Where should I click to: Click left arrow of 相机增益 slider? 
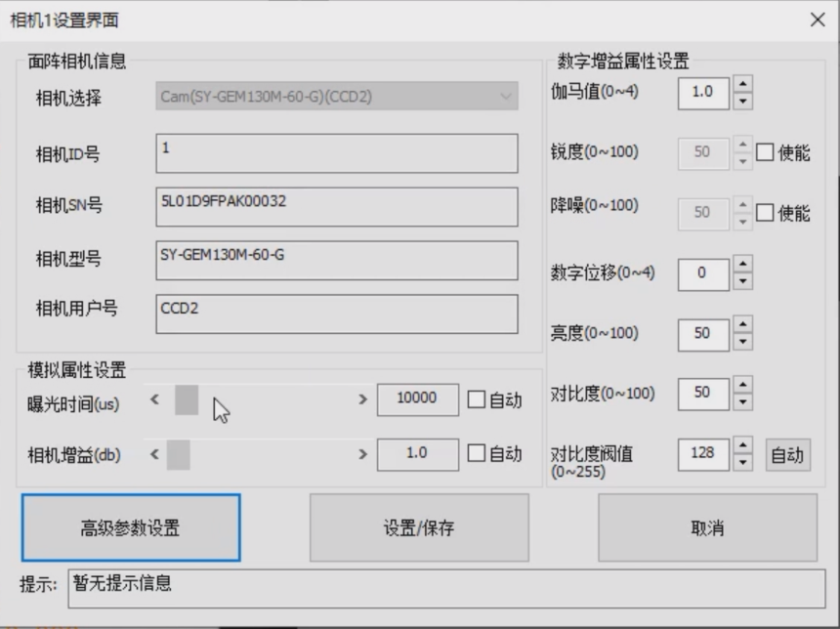coord(153,454)
